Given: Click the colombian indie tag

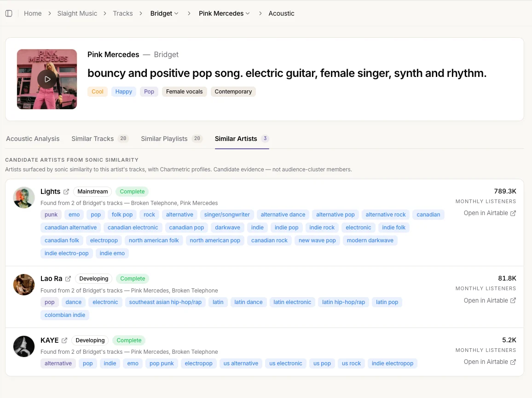Looking at the screenshot, I should pos(65,315).
